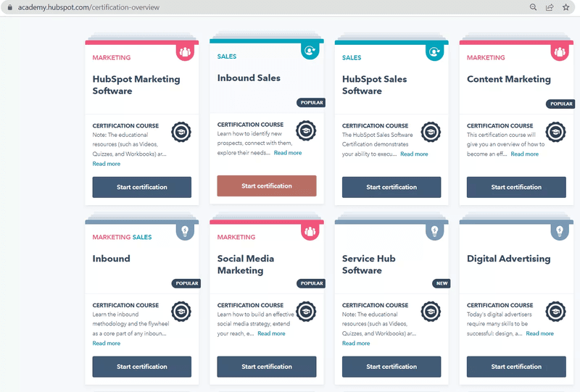Click the NEW badge on Service Hub Software
The width and height of the screenshot is (580, 392).
click(x=442, y=283)
